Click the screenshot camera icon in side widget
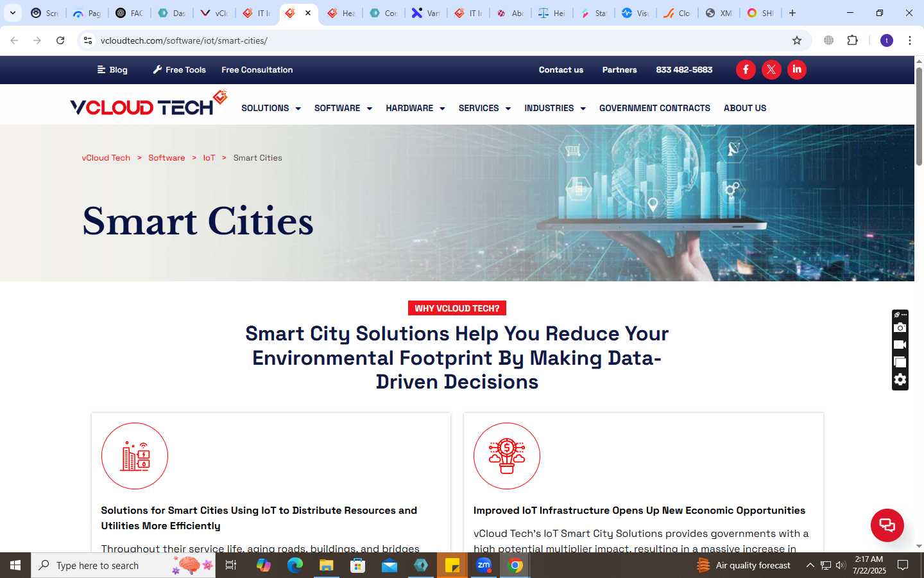The image size is (924, 578). (x=900, y=328)
